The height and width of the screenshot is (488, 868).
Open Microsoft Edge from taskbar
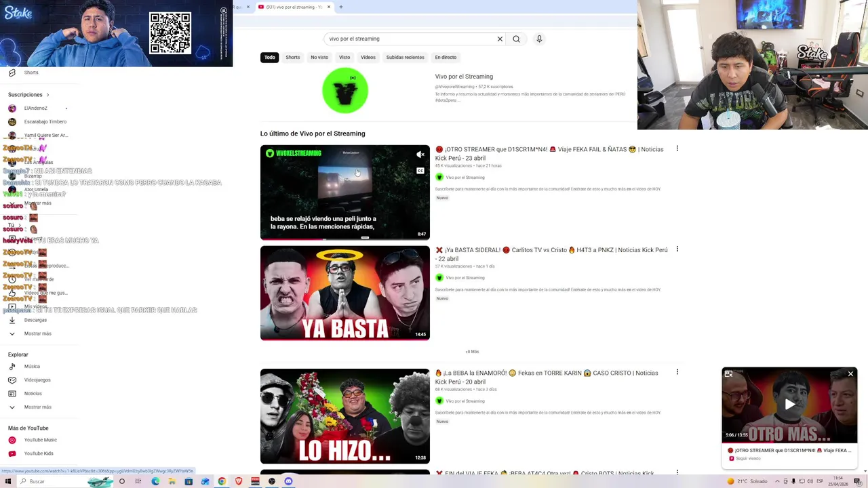(x=155, y=481)
